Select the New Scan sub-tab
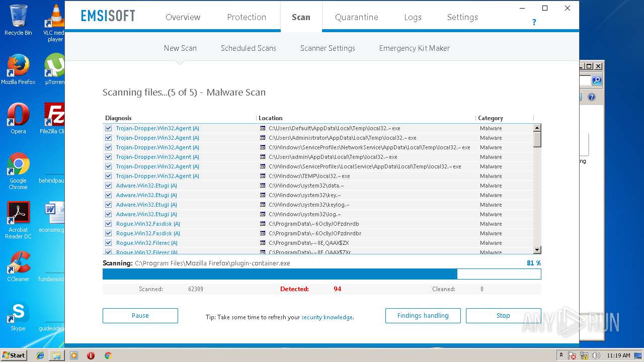The image size is (644, 362). pyautogui.click(x=180, y=48)
